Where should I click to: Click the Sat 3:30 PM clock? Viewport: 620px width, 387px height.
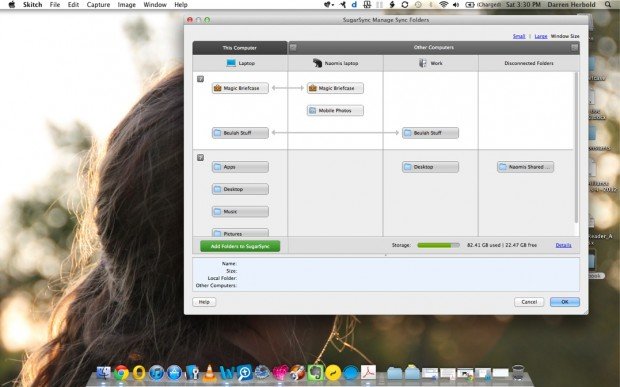coord(523,5)
